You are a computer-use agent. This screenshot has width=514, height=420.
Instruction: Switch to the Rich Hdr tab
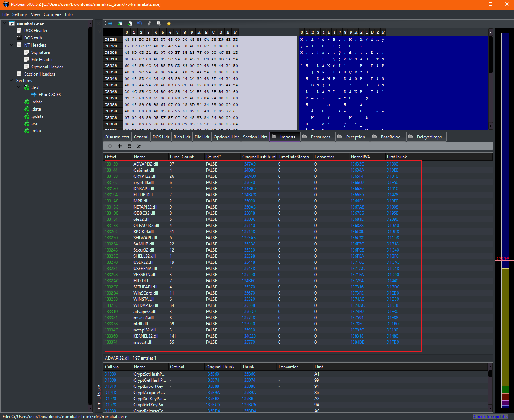182,137
